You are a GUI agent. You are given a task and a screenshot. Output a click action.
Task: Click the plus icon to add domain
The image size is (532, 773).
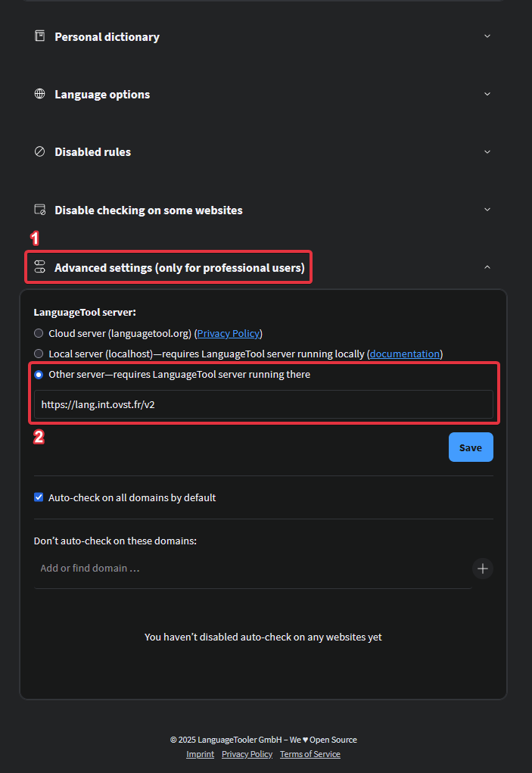pos(483,568)
